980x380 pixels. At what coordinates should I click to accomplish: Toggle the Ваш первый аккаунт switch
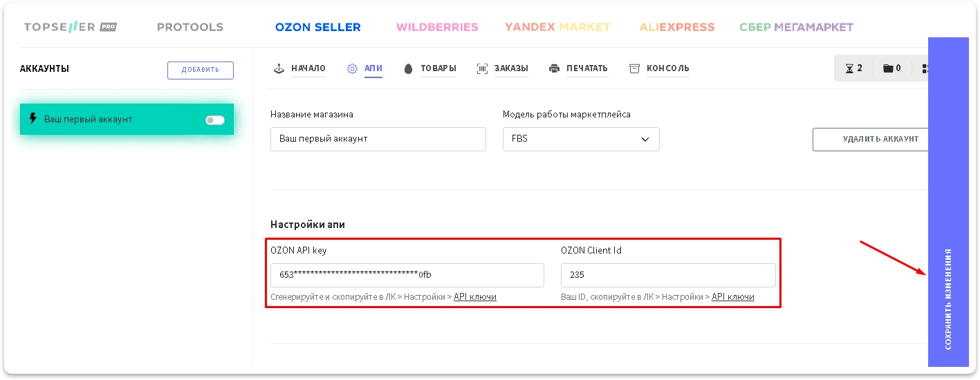215,120
